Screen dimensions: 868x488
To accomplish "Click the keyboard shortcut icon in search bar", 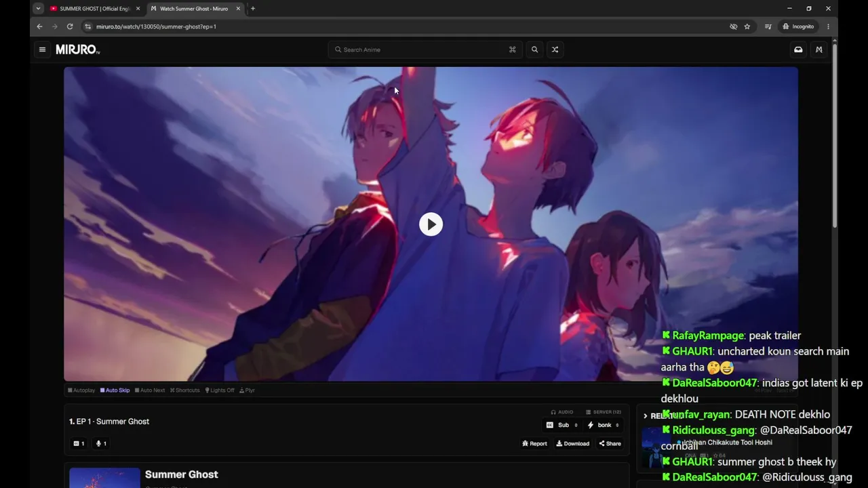I will (x=513, y=49).
